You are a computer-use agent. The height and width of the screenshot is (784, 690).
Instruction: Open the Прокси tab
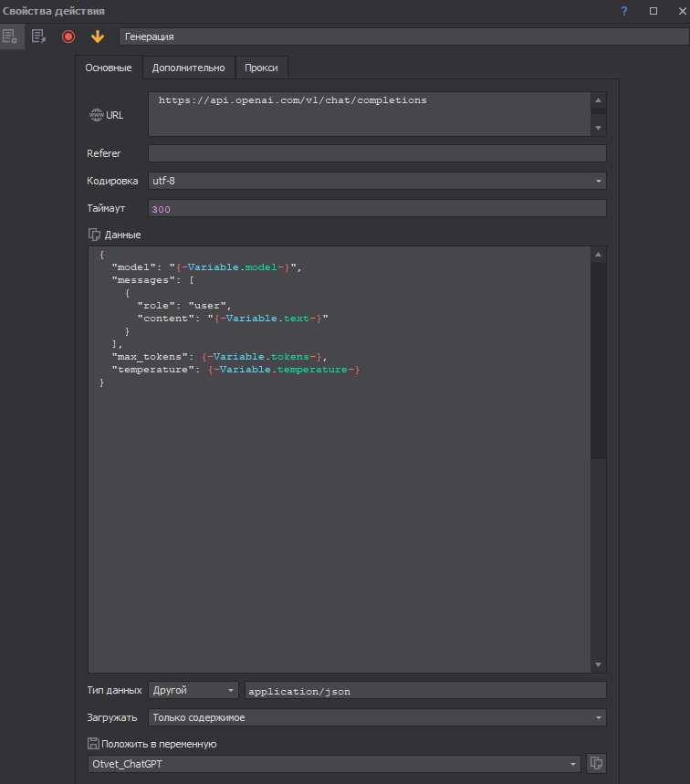(261, 68)
